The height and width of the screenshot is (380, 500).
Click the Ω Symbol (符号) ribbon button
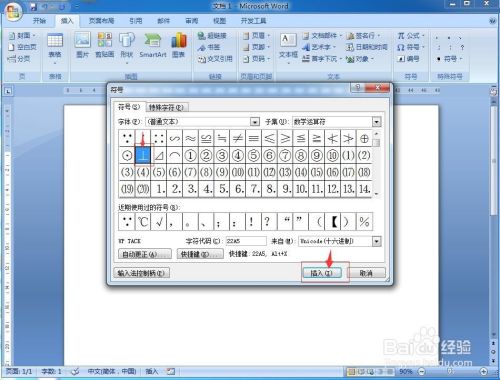[x=411, y=47]
